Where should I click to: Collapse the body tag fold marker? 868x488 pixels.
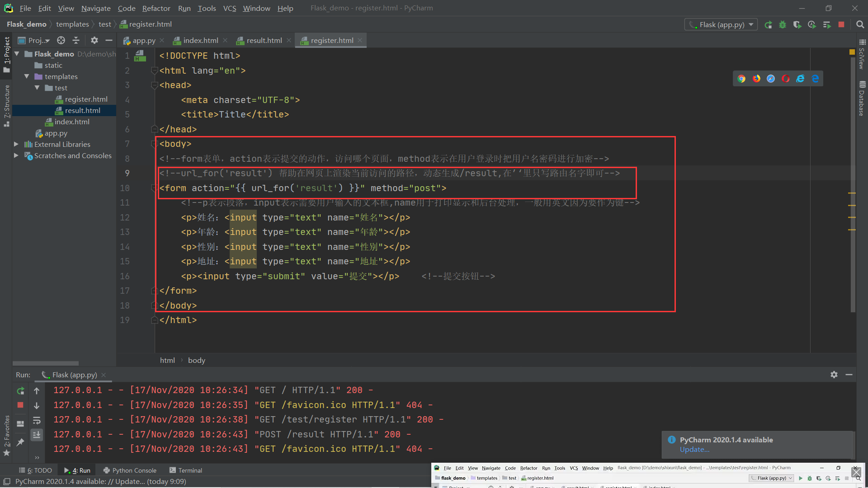pos(154,144)
